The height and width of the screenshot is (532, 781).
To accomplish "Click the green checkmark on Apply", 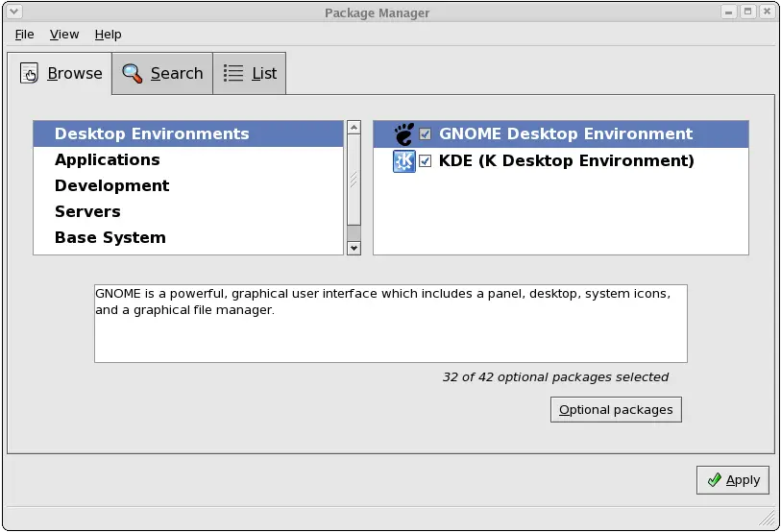I will (x=714, y=480).
